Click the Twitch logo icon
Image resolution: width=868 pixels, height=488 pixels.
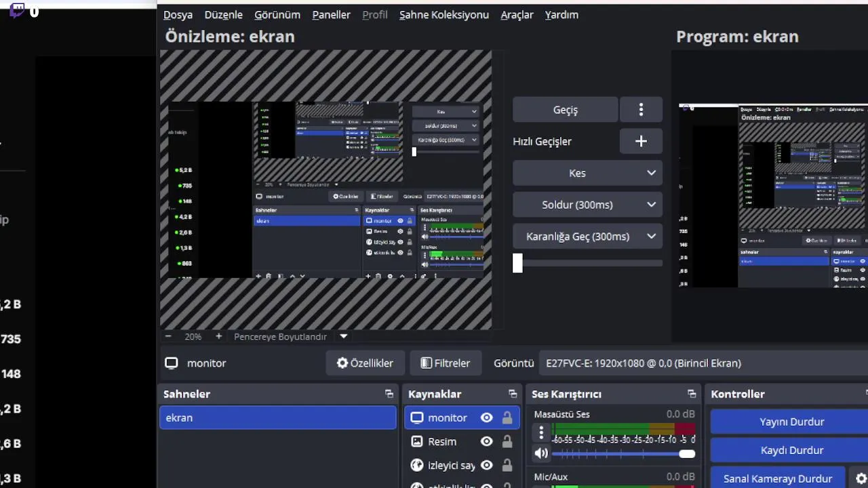(x=18, y=10)
